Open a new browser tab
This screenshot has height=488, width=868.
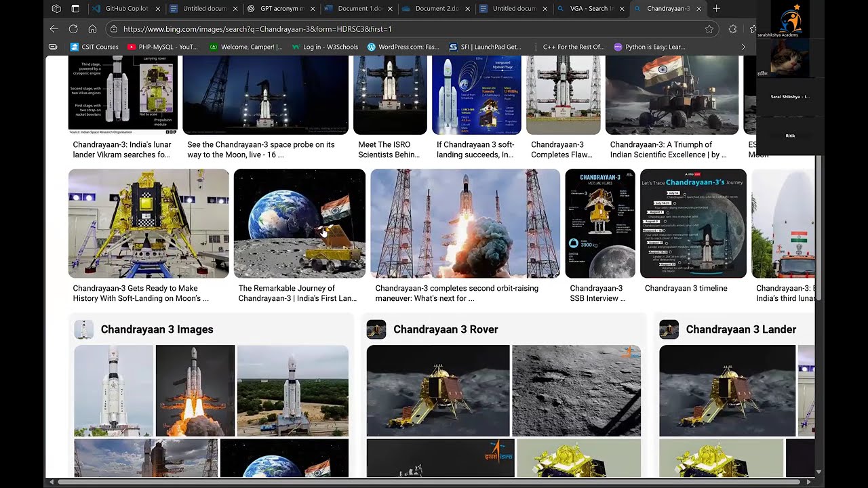[716, 9]
